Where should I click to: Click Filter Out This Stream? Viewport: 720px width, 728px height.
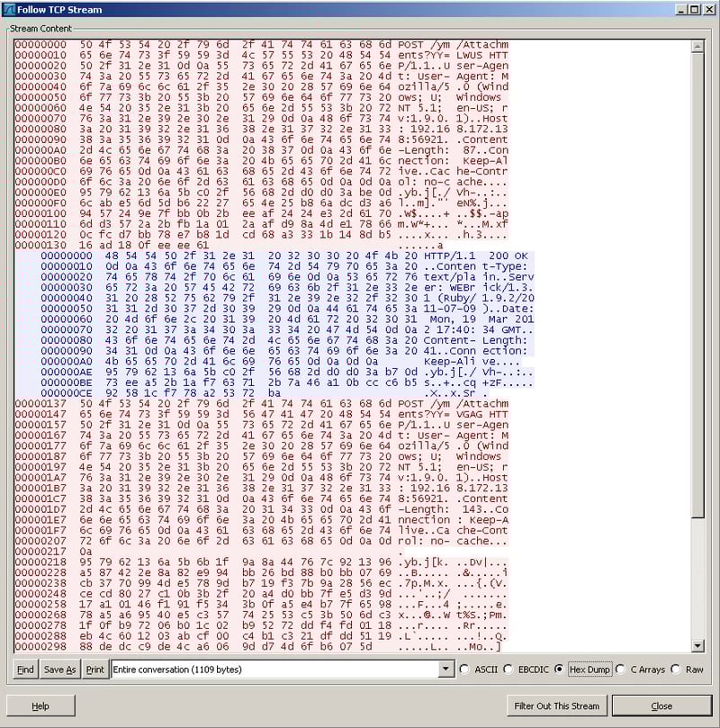click(555, 706)
